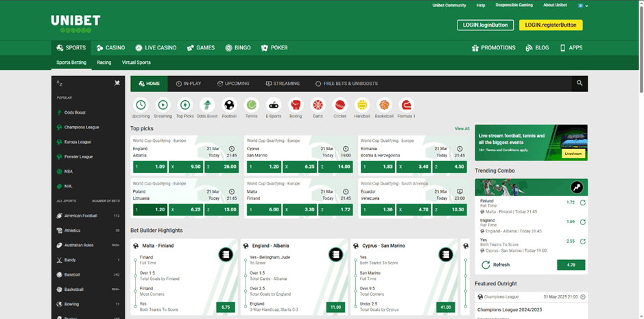Open the E-Sports controller icon

click(274, 105)
